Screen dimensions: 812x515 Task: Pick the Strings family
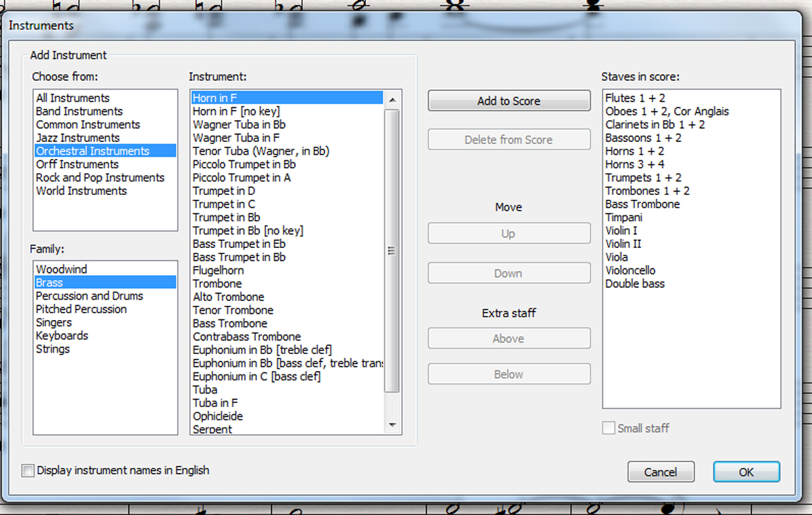coord(52,349)
